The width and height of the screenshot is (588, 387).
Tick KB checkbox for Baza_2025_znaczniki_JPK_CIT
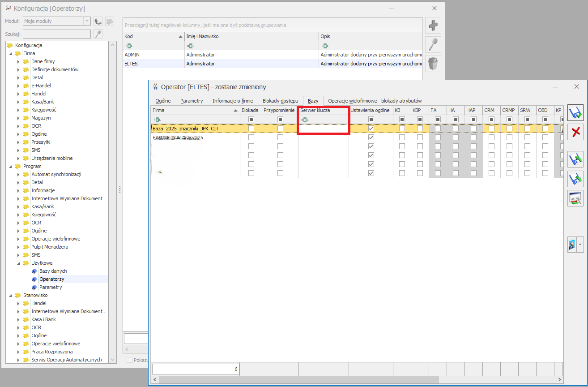(402, 129)
